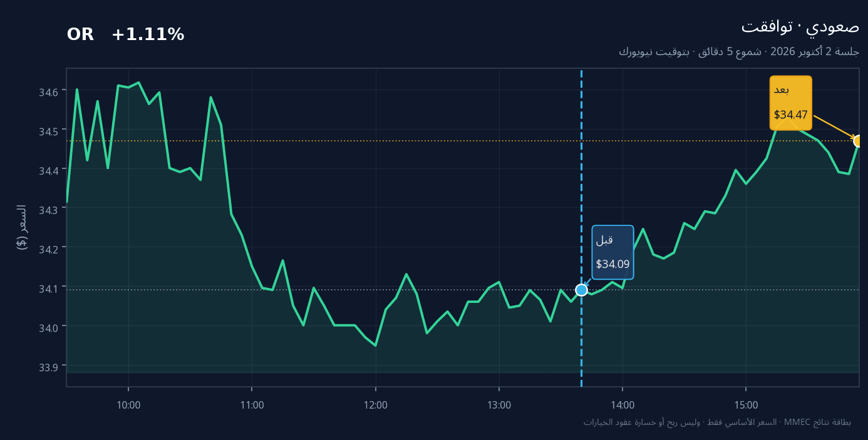Click the "15:00" time axis label
The height and width of the screenshot is (440, 868).
tap(746, 405)
